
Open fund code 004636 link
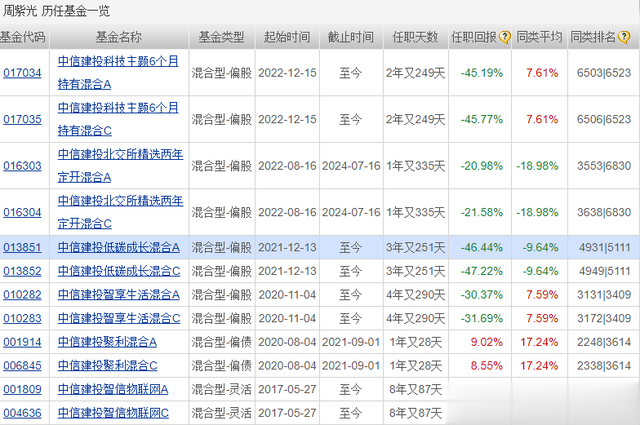[22, 413]
